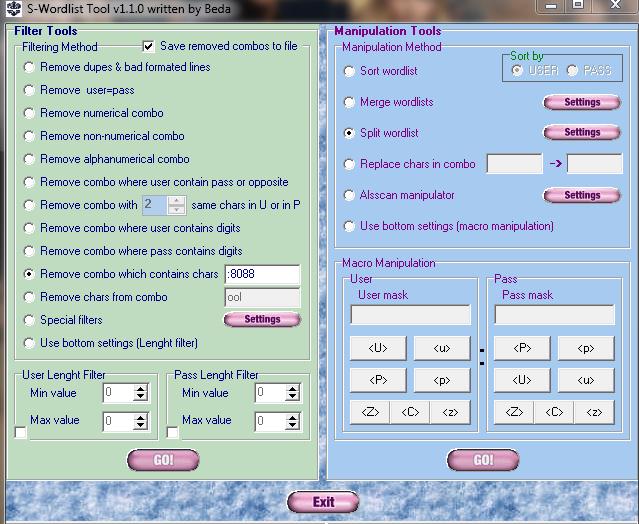Choose Sort by PASS option
This screenshot has width=639, height=524.
pyautogui.click(x=573, y=70)
